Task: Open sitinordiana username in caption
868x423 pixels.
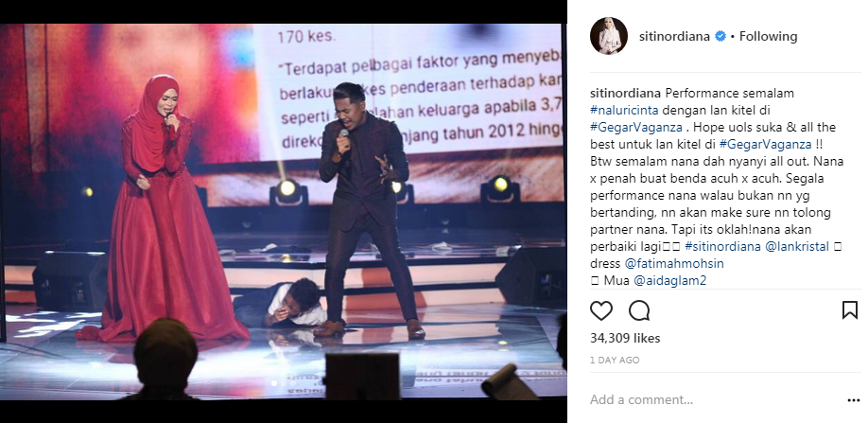Action: [626, 93]
